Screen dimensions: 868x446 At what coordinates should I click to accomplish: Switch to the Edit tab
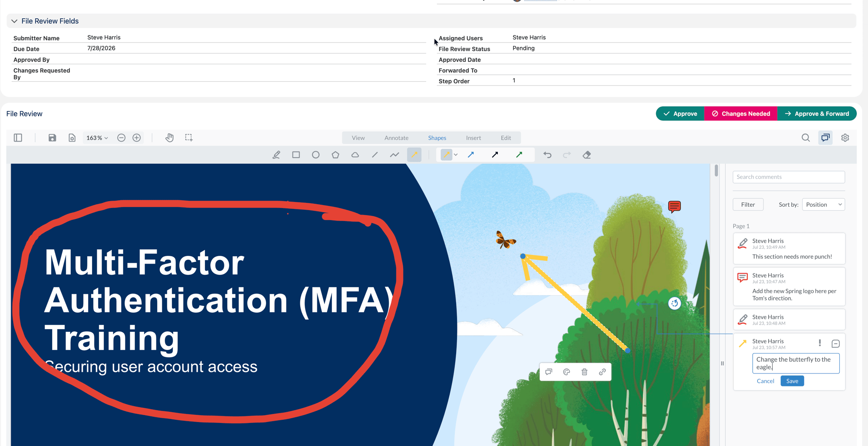point(506,138)
